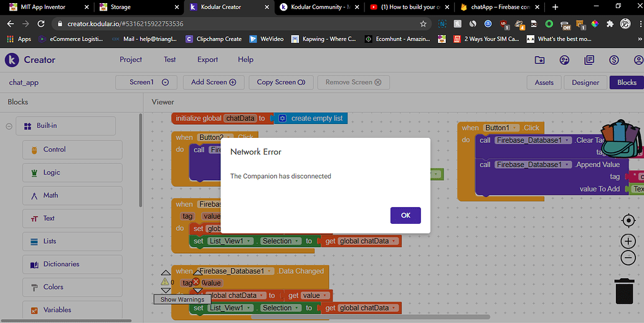The height and width of the screenshot is (323, 644).
Task: Open the backpack icon in workspace
Action: tap(622, 138)
